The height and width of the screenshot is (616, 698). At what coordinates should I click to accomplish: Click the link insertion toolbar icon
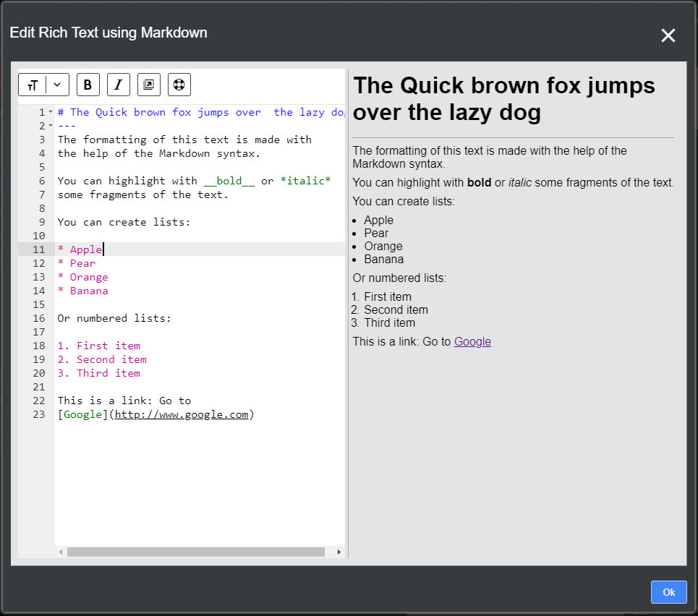[148, 85]
